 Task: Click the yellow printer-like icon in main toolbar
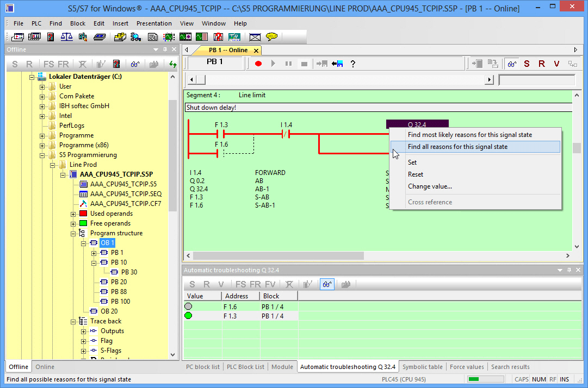[120, 37]
